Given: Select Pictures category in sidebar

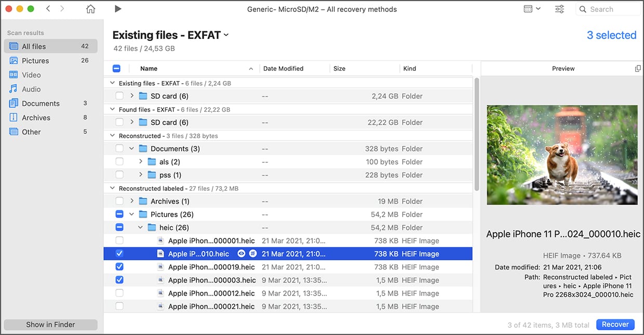Looking at the screenshot, I should coord(50,61).
